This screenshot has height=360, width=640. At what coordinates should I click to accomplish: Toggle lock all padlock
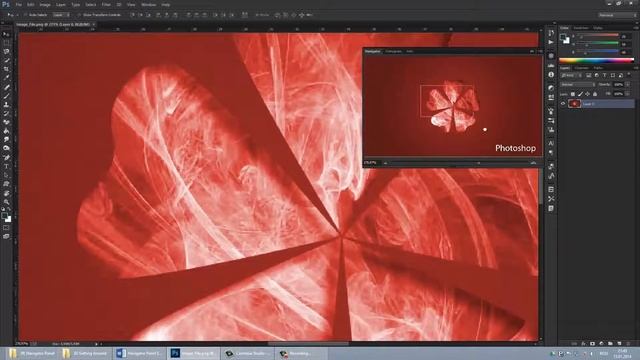click(595, 94)
